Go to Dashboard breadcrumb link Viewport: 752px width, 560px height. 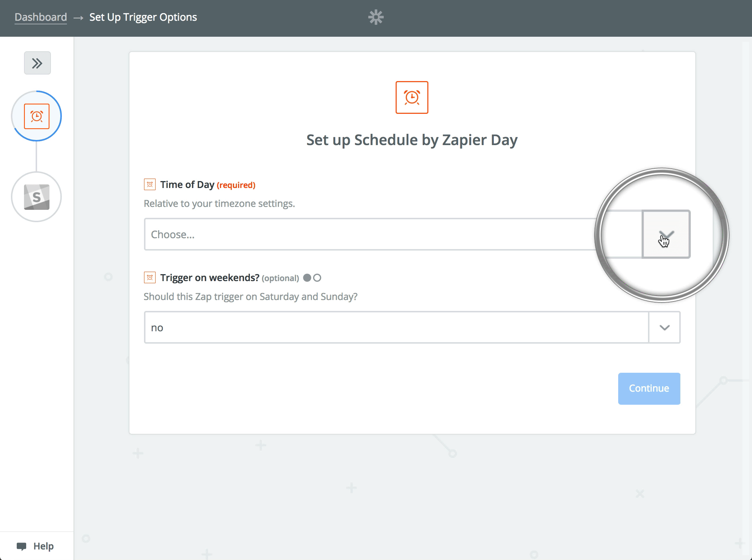(x=41, y=17)
